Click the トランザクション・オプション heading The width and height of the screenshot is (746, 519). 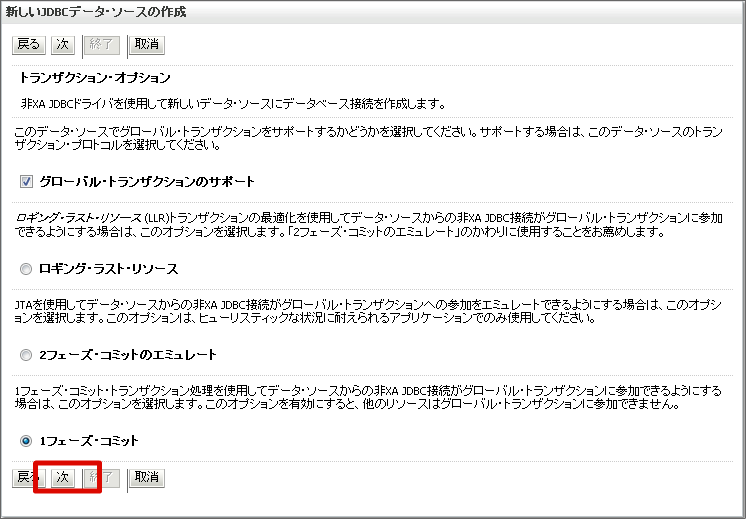coord(94,78)
